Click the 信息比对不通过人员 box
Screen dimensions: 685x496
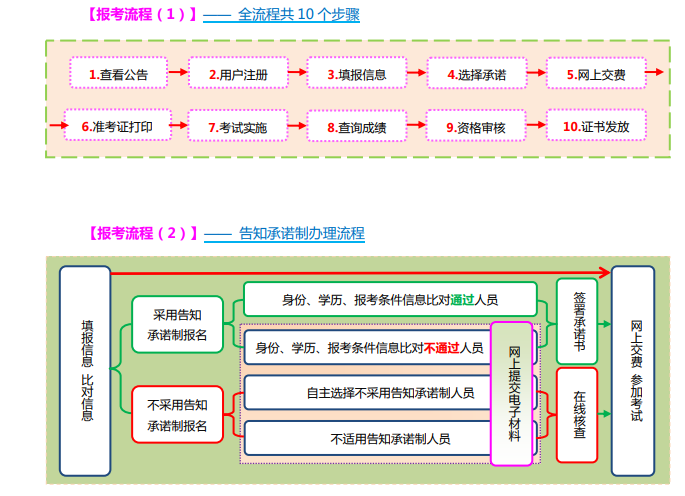[x=368, y=347]
